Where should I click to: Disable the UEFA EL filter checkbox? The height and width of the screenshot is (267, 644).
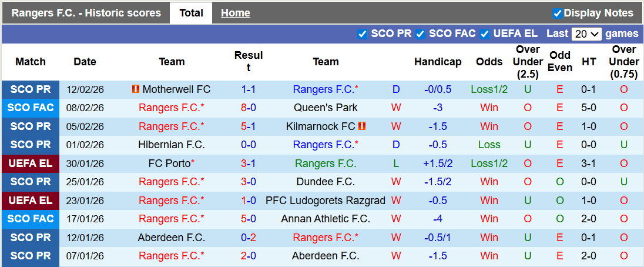coord(485,34)
